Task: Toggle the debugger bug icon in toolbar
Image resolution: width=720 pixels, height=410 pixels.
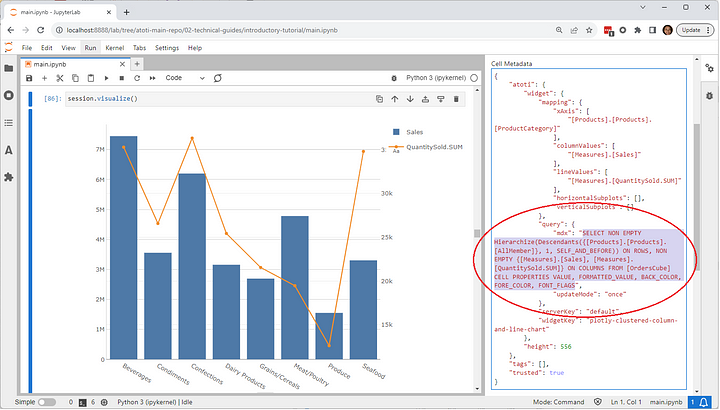Action: 394,78
